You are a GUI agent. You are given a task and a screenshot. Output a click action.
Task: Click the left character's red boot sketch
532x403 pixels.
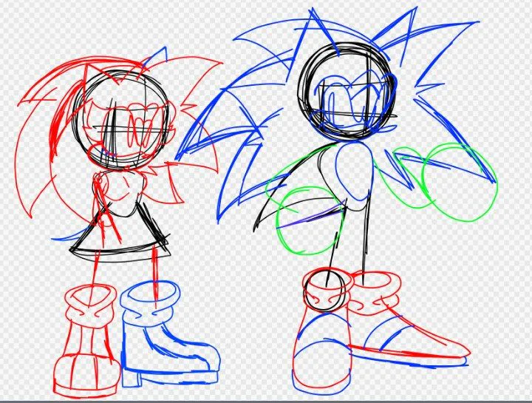[87, 341]
